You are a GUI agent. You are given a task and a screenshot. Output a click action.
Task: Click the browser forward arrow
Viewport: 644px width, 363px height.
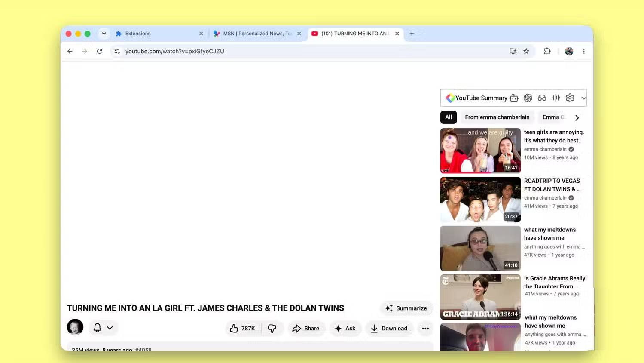(x=85, y=51)
